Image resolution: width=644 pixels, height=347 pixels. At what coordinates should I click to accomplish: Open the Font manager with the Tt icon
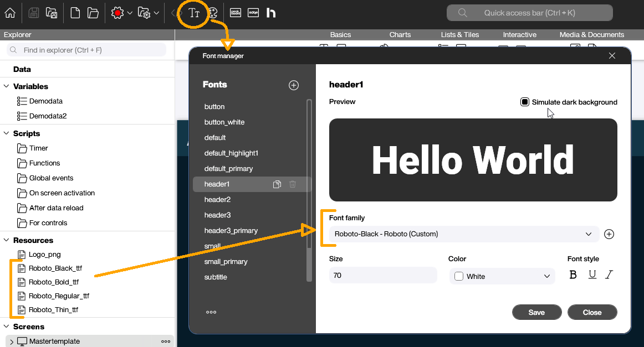pos(193,12)
